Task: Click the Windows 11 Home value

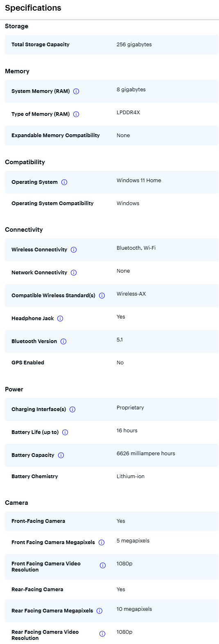Action: click(139, 181)
